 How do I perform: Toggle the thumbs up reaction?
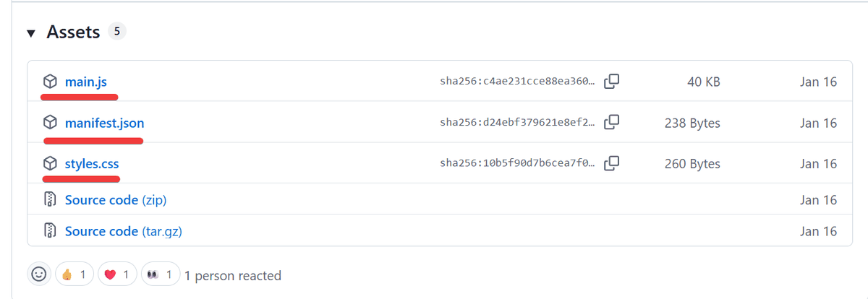[75, 274]
